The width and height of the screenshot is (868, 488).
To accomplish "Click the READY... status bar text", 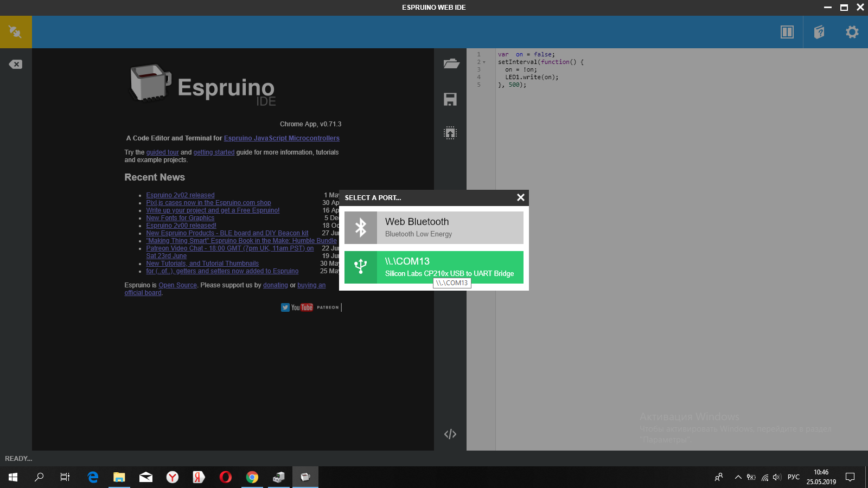I will point(18,459).
